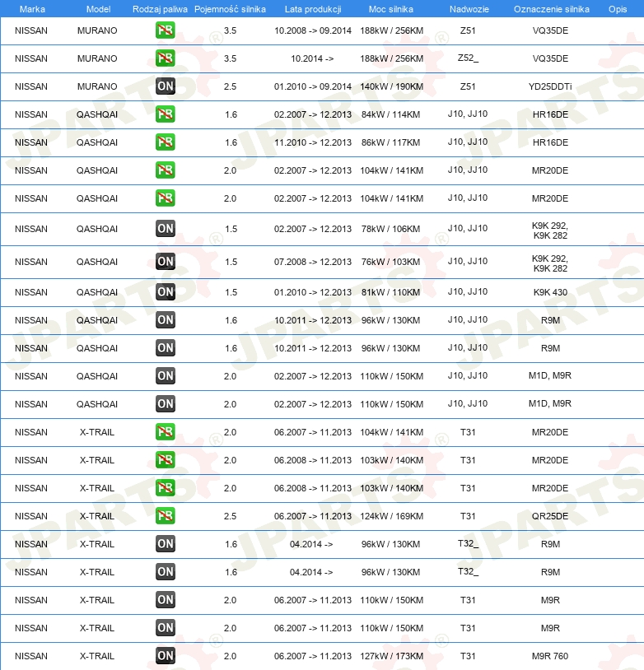Click the 127kW / 173KM power cell
The width and height of the screenshot is (644, 670).
(391, 656)
